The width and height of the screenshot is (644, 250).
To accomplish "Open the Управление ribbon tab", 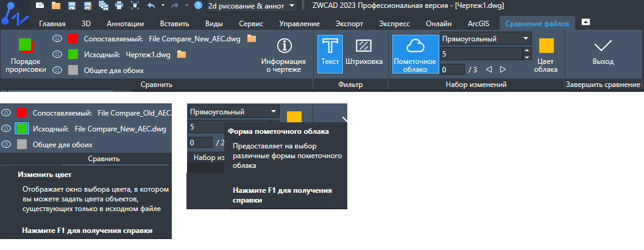I will pyautogui.click(x=299, y=24).
